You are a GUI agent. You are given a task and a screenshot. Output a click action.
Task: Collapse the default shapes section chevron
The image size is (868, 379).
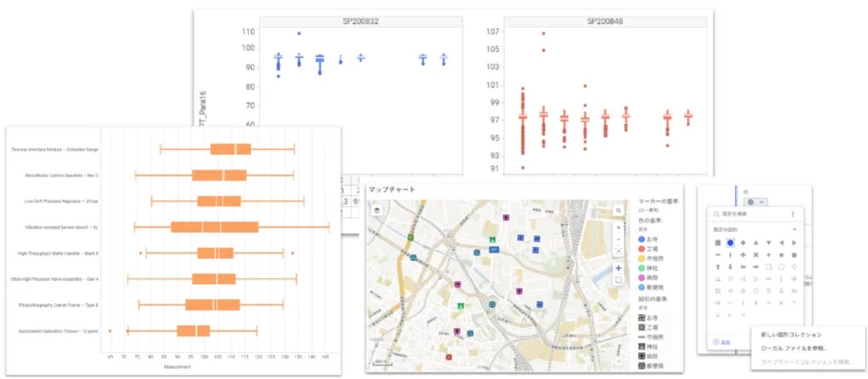(793, 228)
